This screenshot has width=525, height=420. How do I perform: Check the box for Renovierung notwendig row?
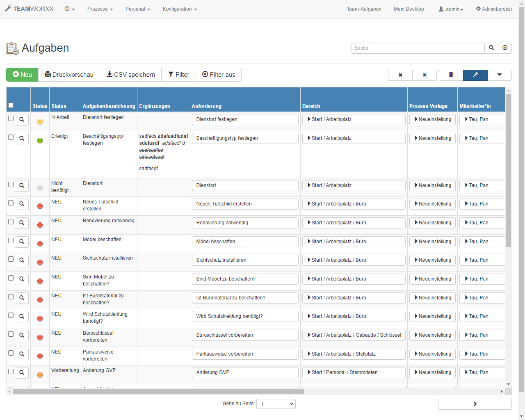(11, 221)
